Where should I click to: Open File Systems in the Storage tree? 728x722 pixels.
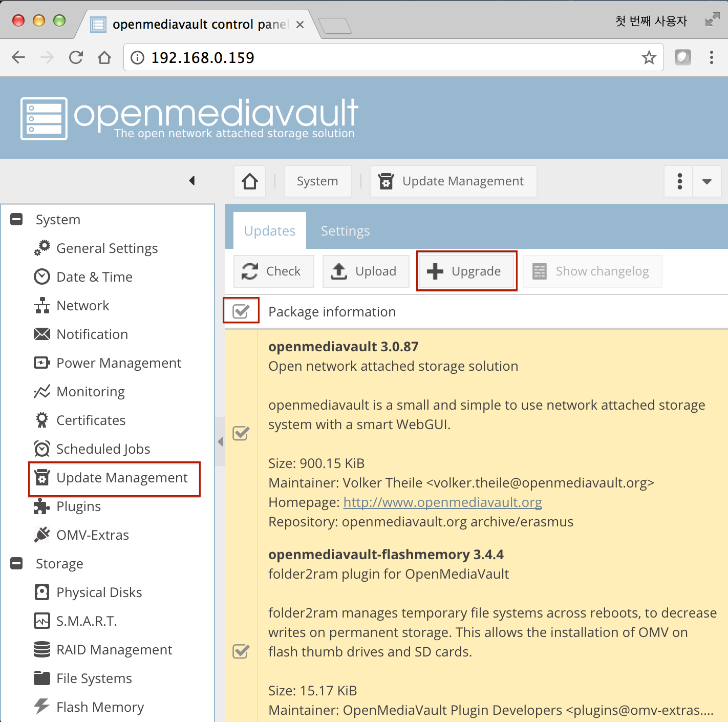click(94, 678)
